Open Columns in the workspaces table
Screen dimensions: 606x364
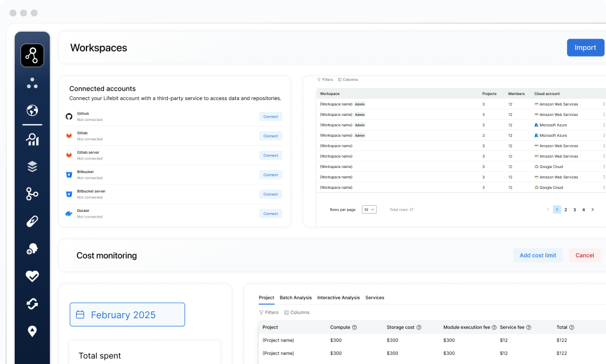coord(348,80)
